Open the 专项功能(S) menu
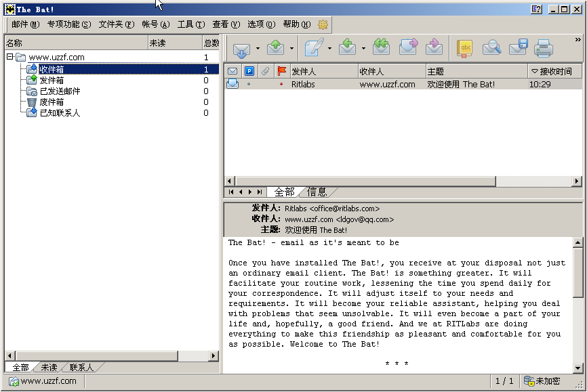 pyautogui.click(x=69, y=24)
